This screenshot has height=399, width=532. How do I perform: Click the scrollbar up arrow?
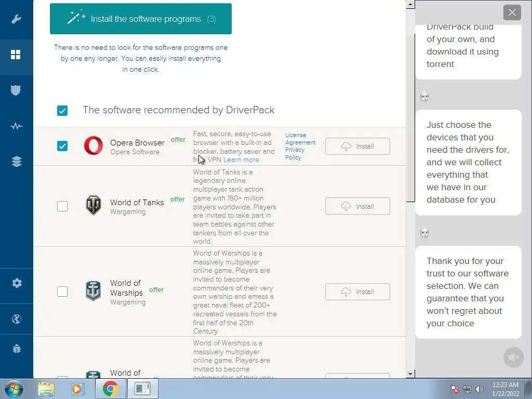click(x=410, y=4)
